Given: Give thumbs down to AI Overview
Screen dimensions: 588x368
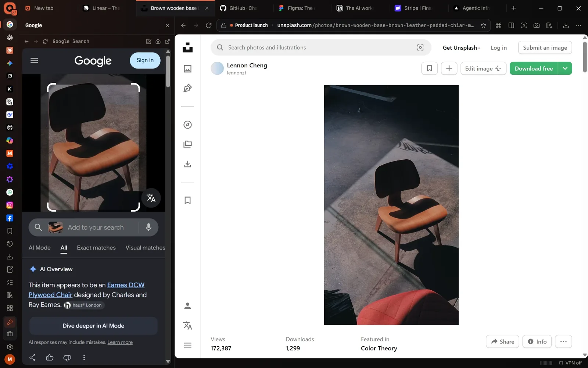Looking at the screenshot, I should [67, 357].
